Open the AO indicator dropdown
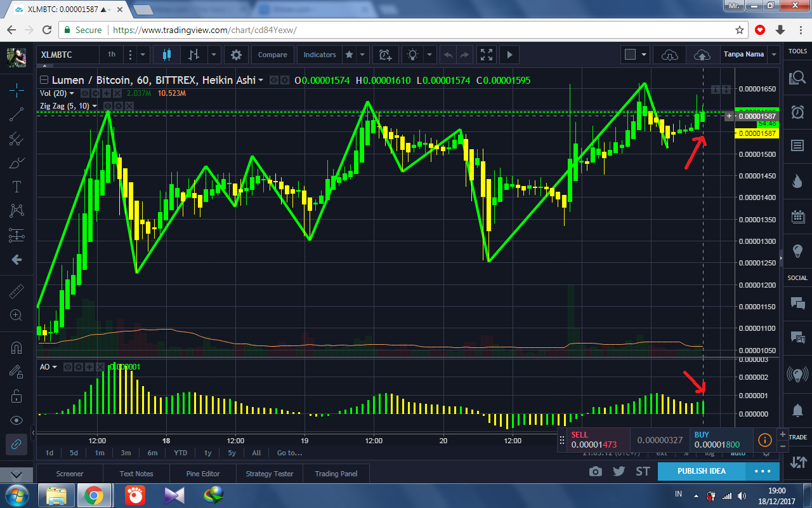Viewport: 812px width, 508px height. 55,367
